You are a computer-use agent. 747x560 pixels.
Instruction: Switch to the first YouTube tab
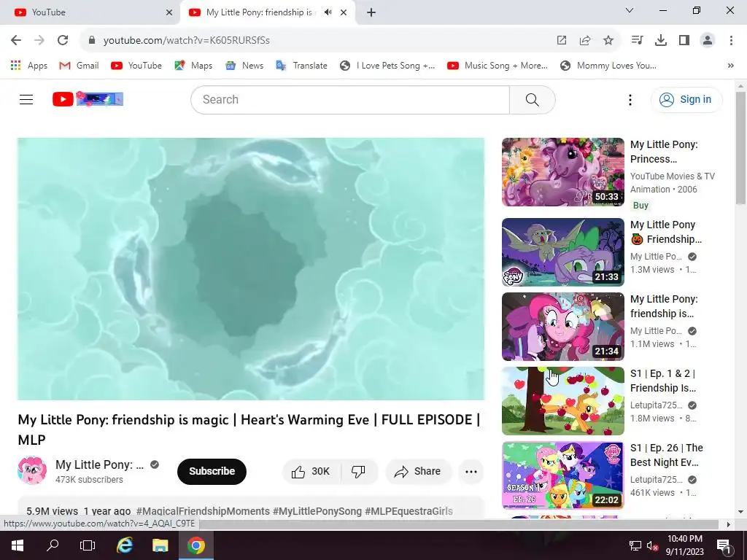(x=90, y=12)
